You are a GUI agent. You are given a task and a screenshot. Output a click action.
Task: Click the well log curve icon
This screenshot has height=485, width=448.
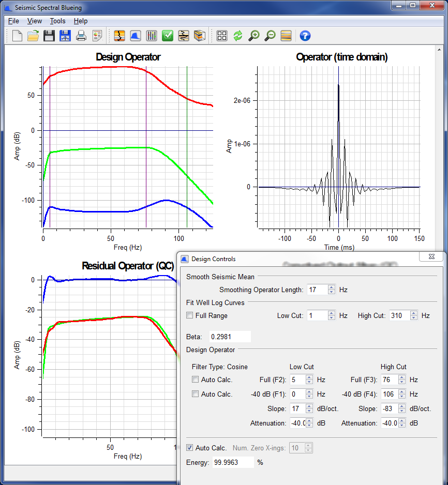tap(120, 36)
